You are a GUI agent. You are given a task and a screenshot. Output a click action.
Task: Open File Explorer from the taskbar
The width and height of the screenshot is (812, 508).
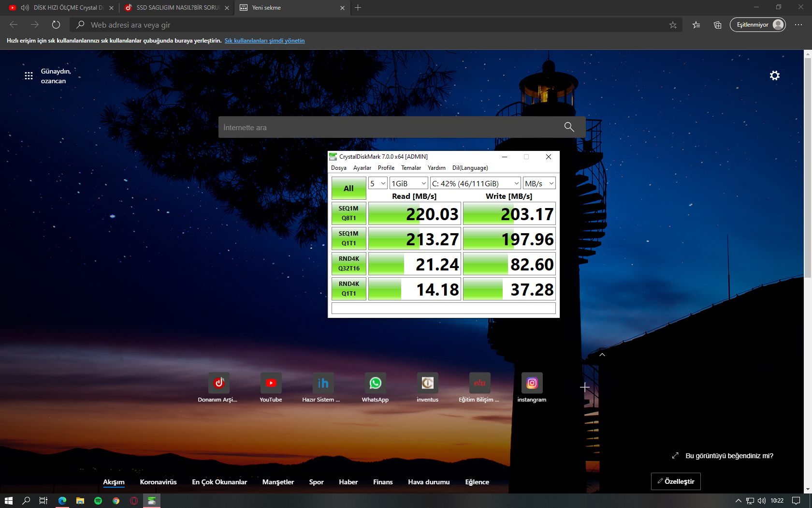80,501
